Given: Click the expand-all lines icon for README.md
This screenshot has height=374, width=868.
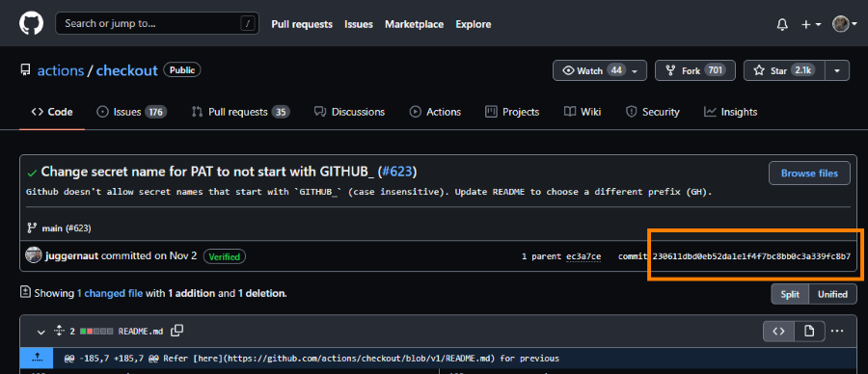Looking at the screenshot, I should pos(59,332).
